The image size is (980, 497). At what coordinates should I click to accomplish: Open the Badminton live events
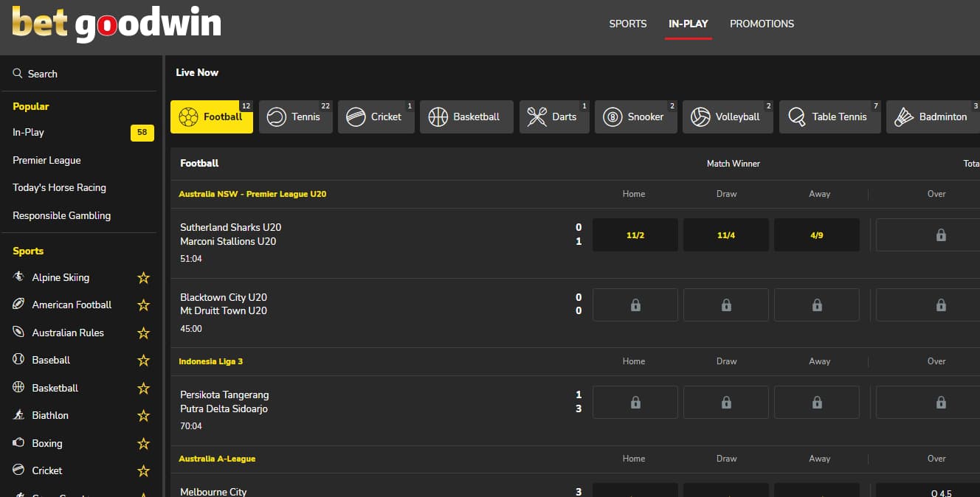coord(933,117)
